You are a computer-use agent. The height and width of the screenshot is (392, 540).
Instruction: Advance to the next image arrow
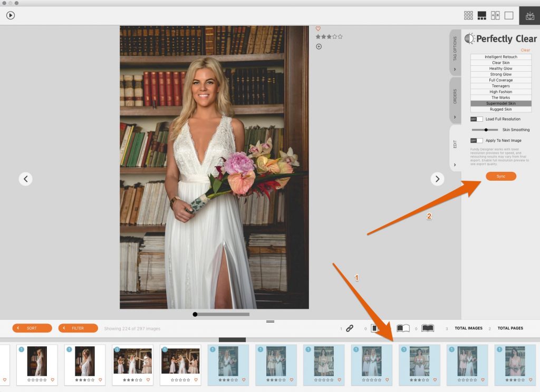(437, 179)
